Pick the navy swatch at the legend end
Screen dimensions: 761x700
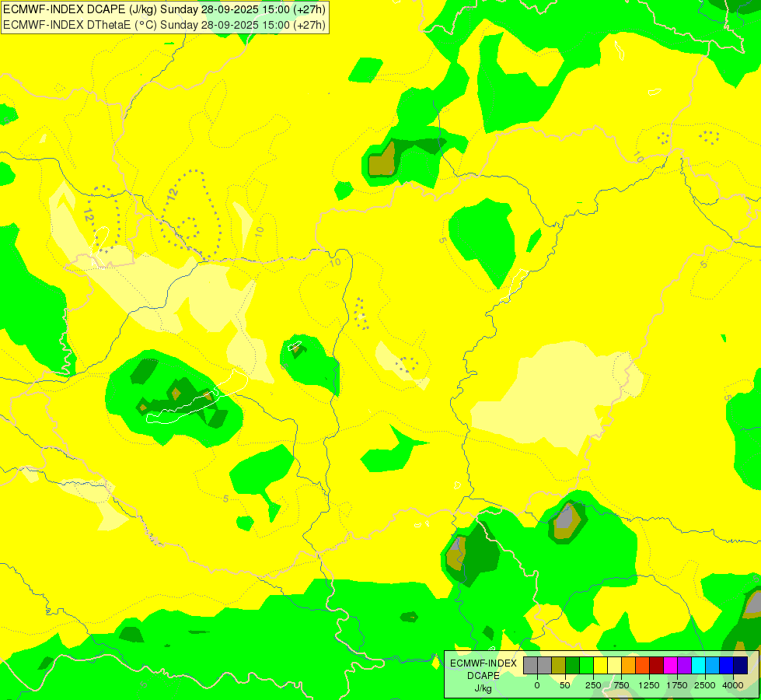[x=740, y=665]
